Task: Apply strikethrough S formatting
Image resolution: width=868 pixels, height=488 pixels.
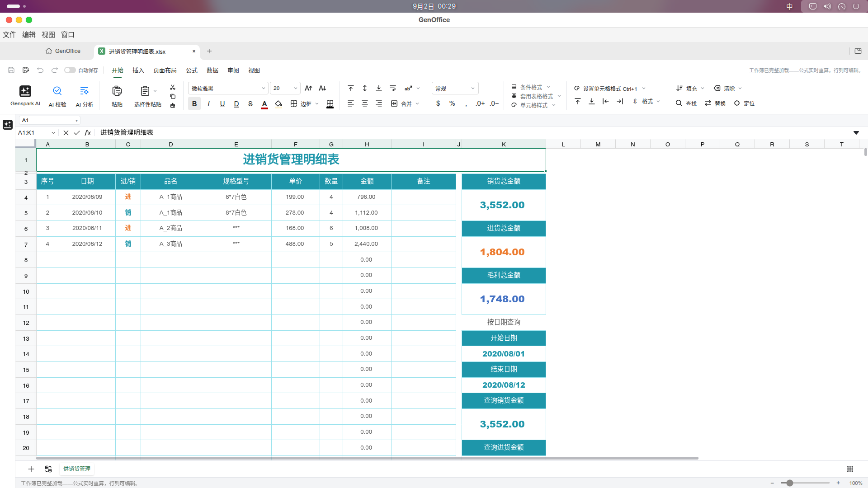Action: tap(250, 104)
